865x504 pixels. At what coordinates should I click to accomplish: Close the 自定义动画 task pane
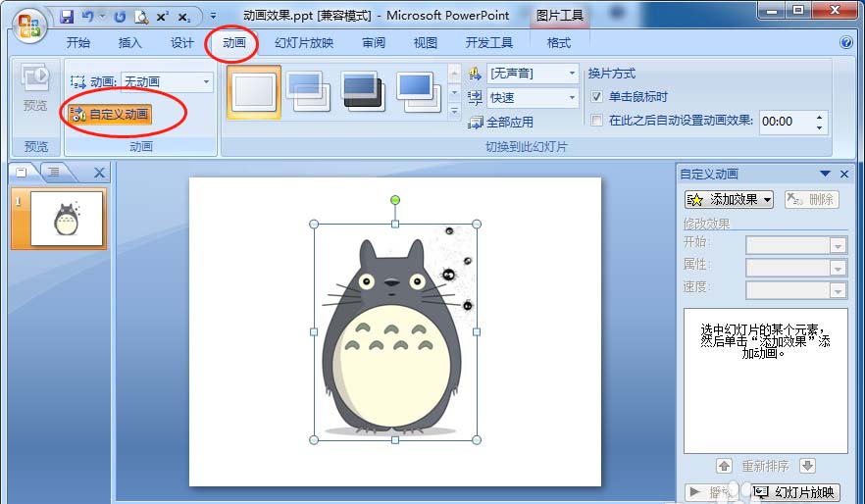tap(844, 175)
